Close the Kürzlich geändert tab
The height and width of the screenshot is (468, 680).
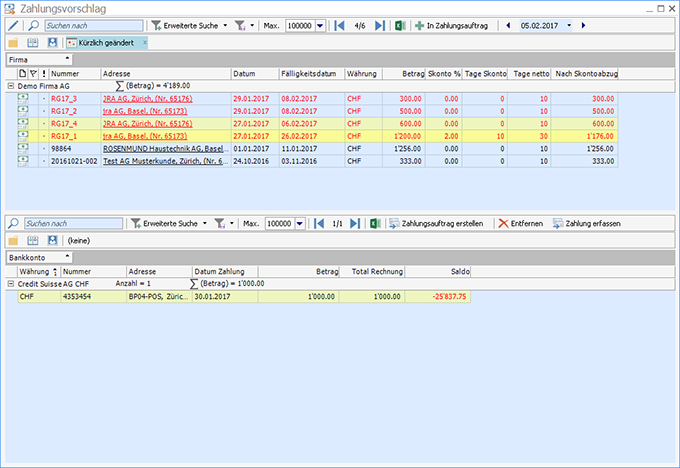(x=145, y=42)
